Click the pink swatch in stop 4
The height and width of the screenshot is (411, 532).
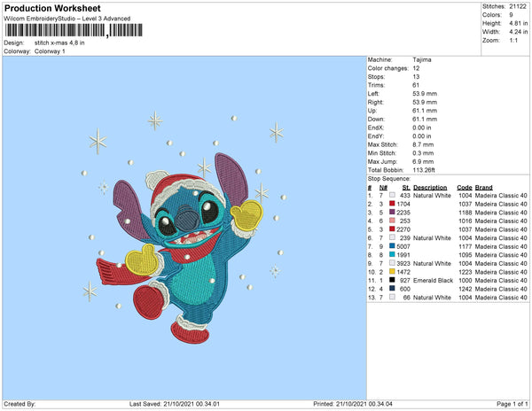tap(392, 221)
